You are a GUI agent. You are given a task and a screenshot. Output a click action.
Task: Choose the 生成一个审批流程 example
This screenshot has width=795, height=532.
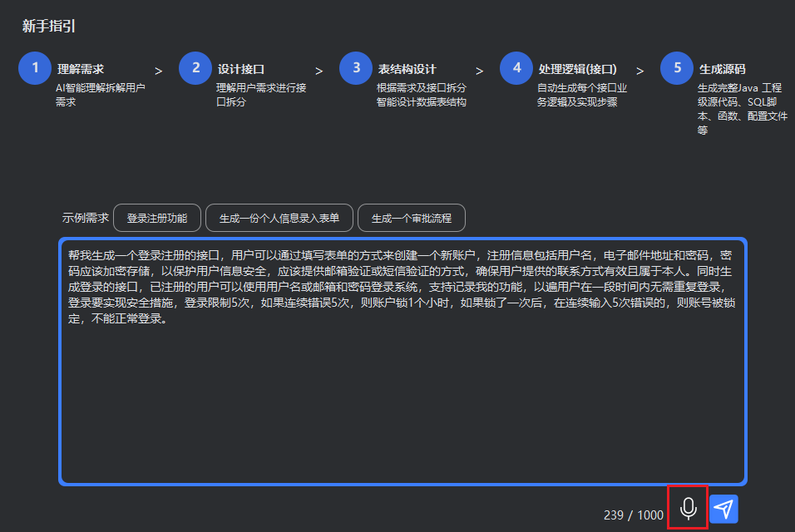pos(411,218)
